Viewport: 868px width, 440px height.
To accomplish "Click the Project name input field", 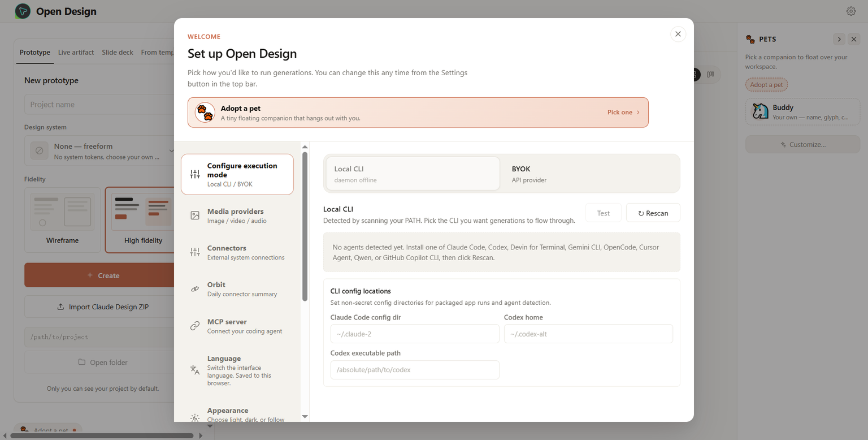I will (99, 104).
